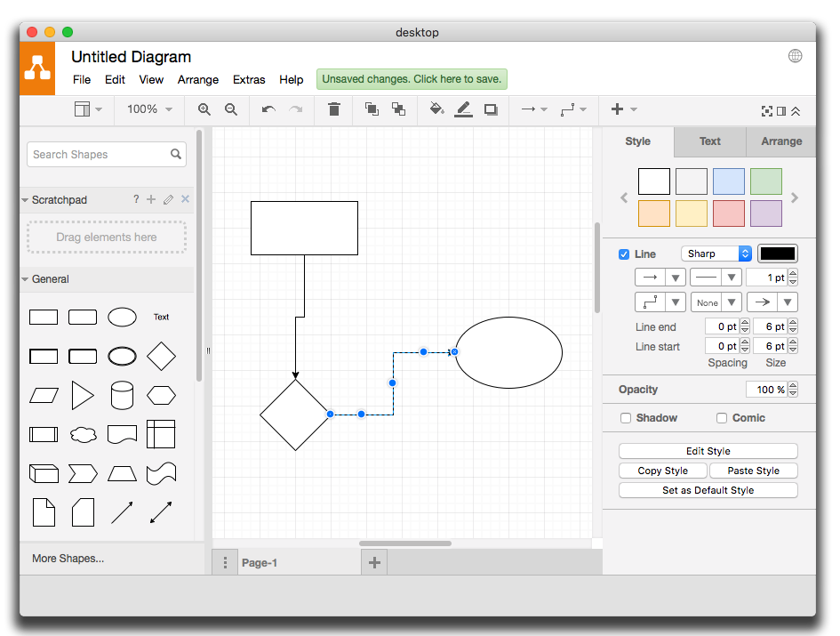Open line color pencil tool
The width and height of the screenshot is (840, 636).
[x=463, y=109]
